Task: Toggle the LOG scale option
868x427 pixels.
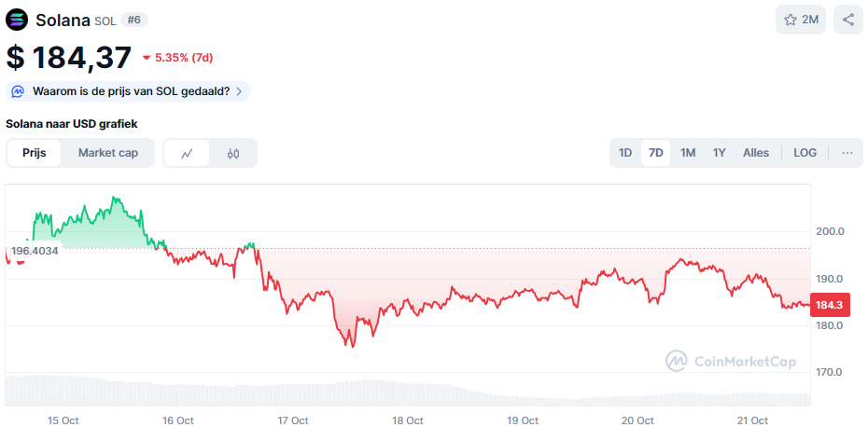Action: [805, 153]
